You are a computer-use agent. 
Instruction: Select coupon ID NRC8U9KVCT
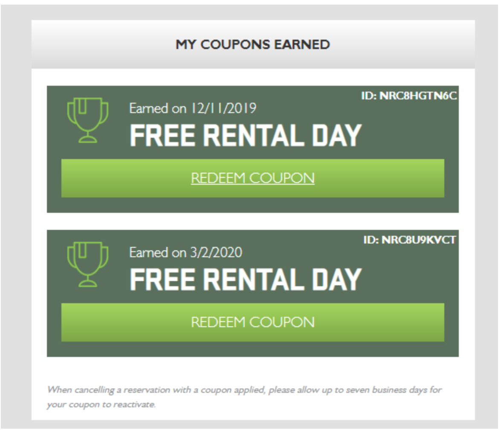click(409, 240)
